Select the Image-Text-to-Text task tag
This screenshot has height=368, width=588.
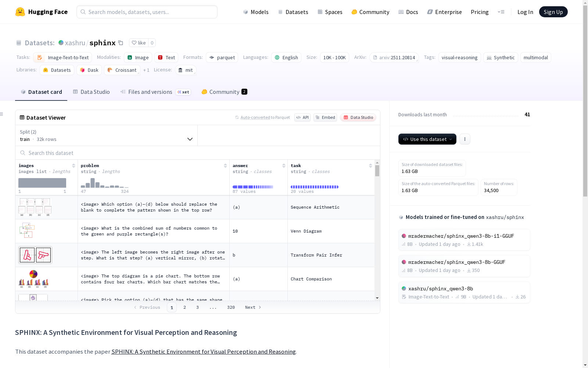pyautogui.click(x=62, y=57)
